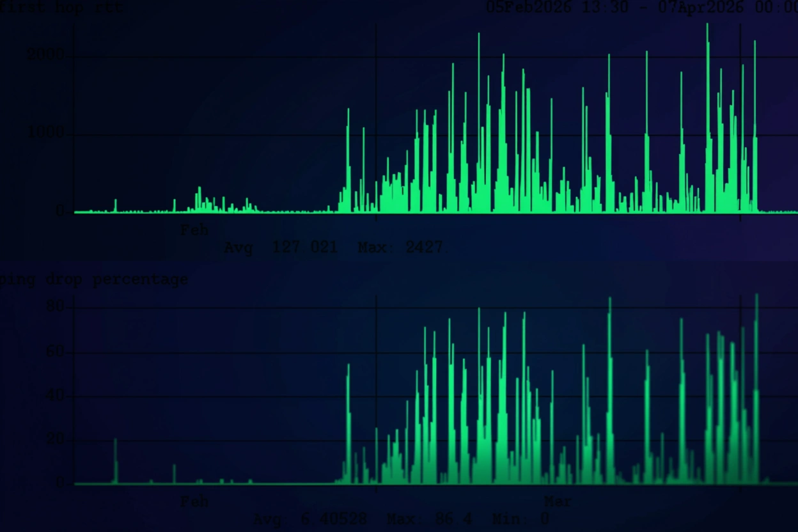Screen dimensions: 798x532
Task: Click the Max 2427 value below rtt chart
Action: pos(400,247)
